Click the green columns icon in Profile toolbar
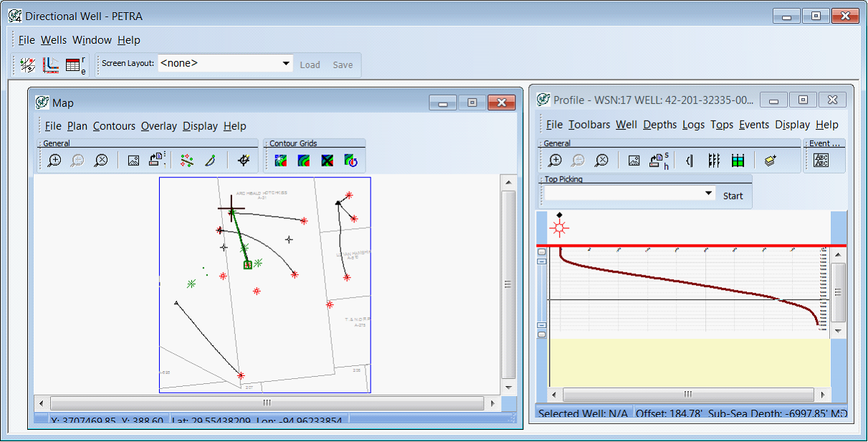 [x=738, y=161]
